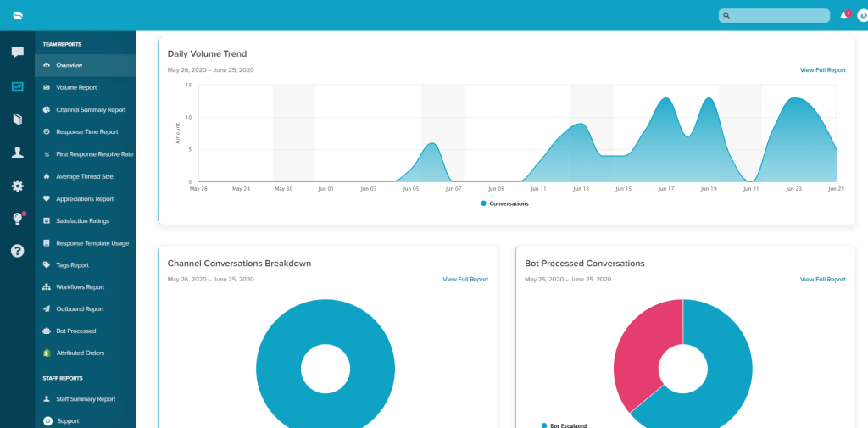Open the customers person icon in sidebar

(18, 153)
